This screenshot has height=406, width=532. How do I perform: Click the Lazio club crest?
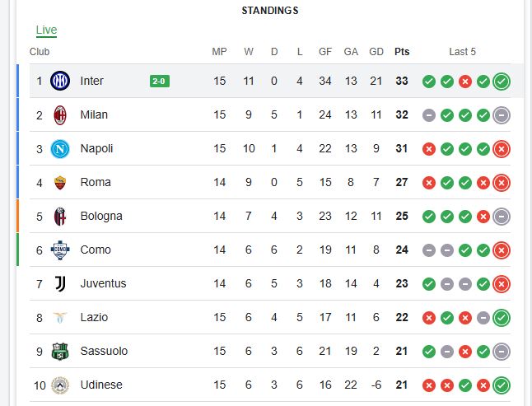[60, 317]
